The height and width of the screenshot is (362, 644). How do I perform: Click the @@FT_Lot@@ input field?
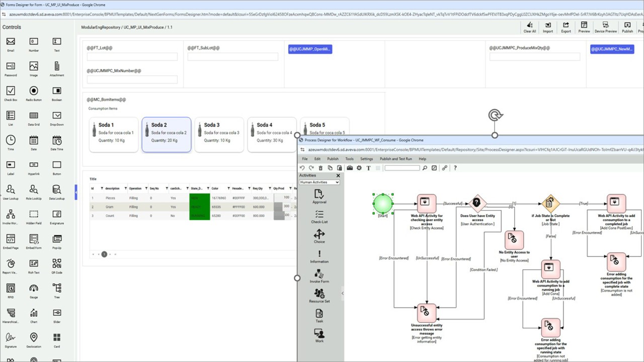click(132, 57)
